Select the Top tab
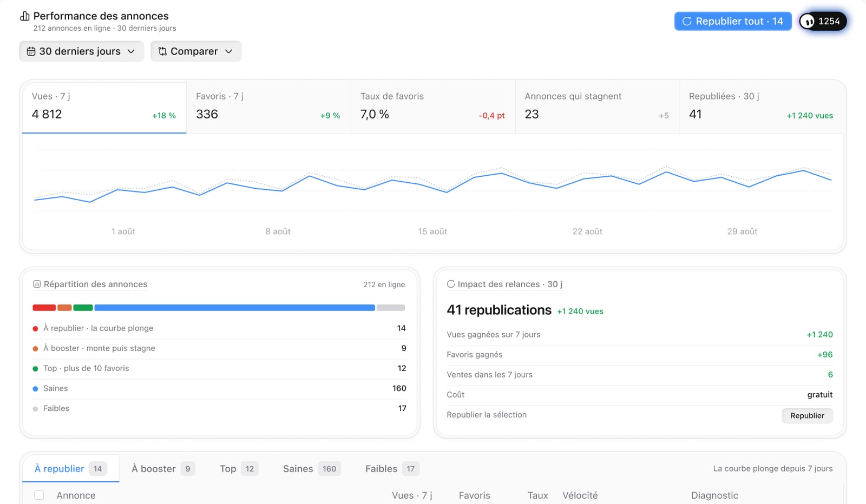Image resolution: width=866 pixels, height=504 pixels. pyautogui.click(x=239, y=468)
